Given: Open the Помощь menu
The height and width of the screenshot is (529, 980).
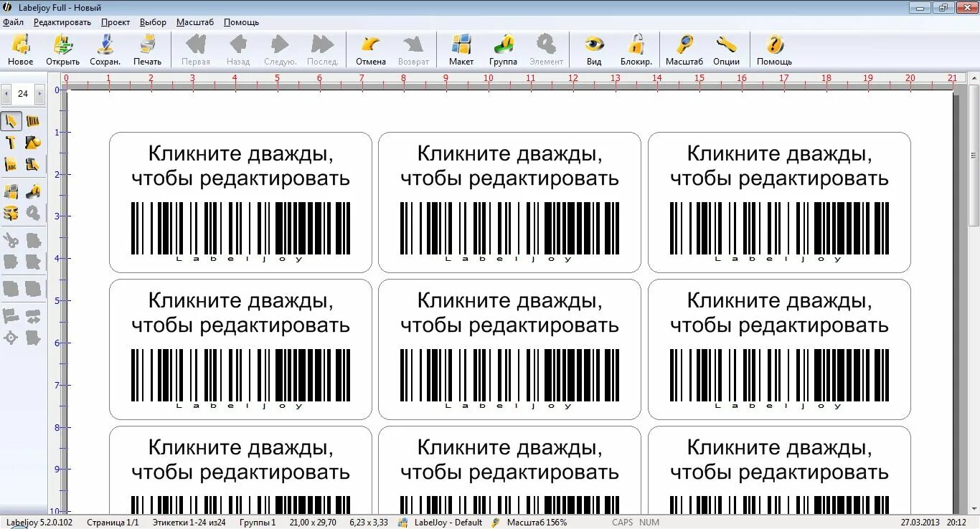Looking at the screenshot, I should point(241,22).
